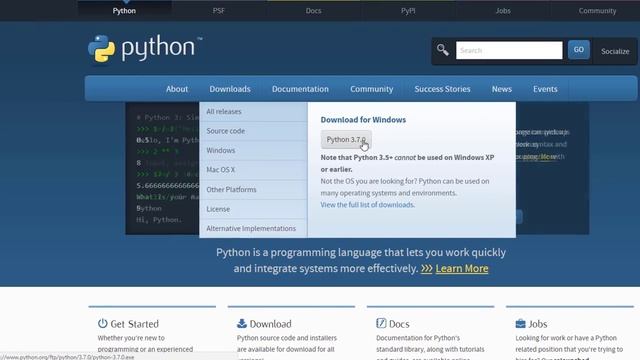The height and width of the screenshot is (360, 640).
Task: Select All releases in Downloads dropdown
Action: click(253, 111)
